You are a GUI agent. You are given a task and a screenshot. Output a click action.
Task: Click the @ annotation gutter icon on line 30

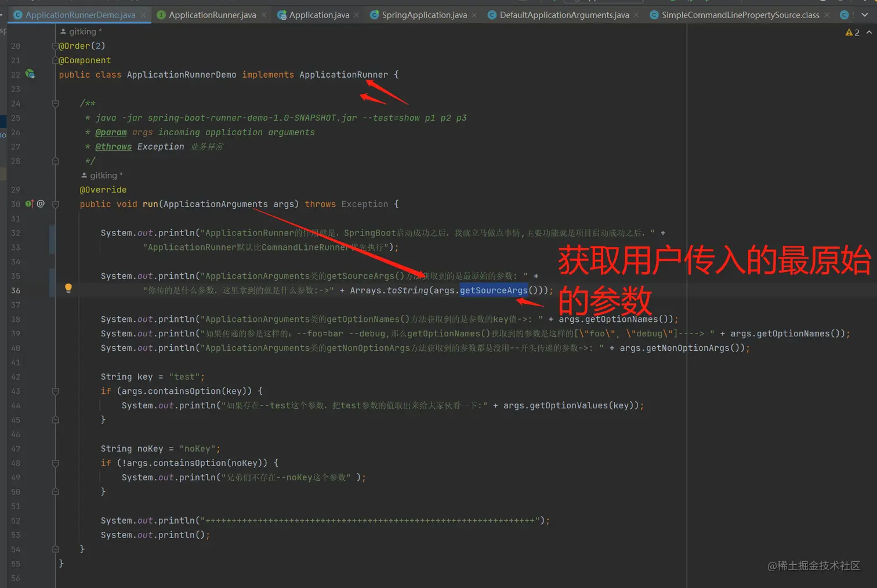[41, 204]
